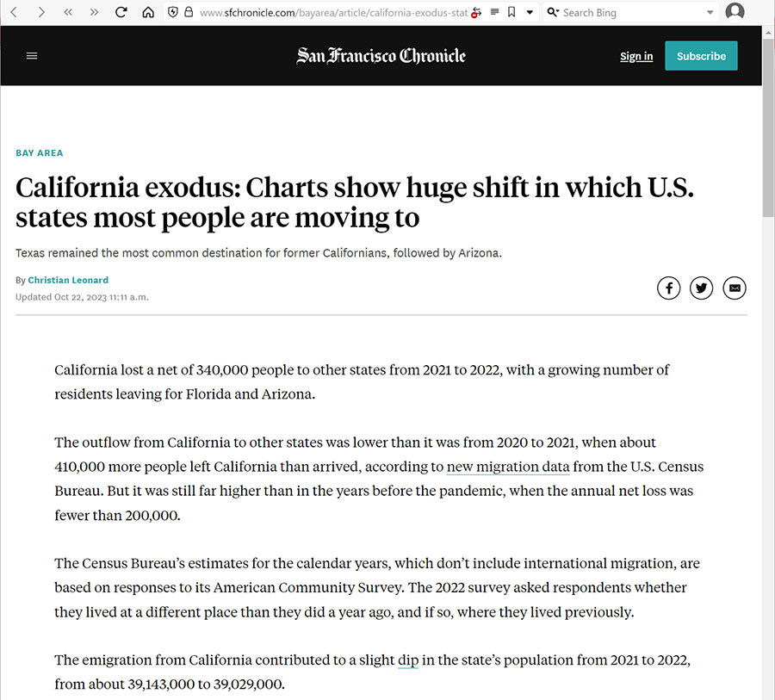Screen dimensions: 775x700
Task: Share article on Facebook
Action: 668,288
